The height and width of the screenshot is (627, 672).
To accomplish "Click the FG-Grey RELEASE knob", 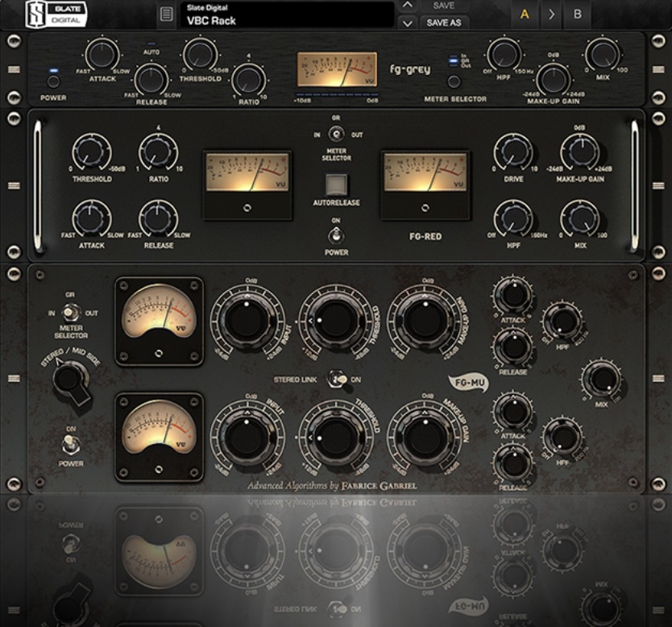I will (151, 80).
